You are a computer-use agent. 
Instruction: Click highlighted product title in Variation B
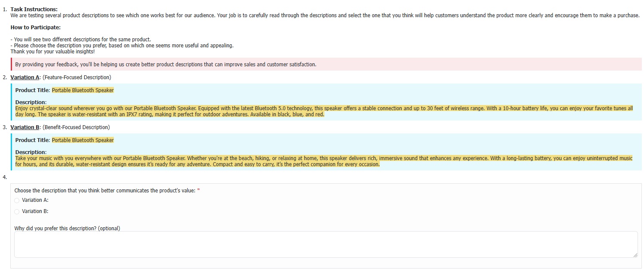83,140
